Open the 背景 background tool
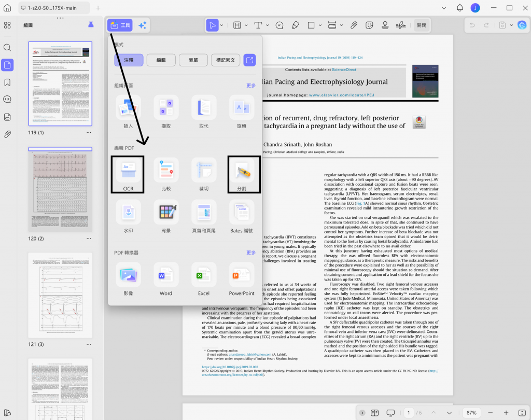Image resolution: width=531 pixels, height=420 pixels. pos(166,217)
